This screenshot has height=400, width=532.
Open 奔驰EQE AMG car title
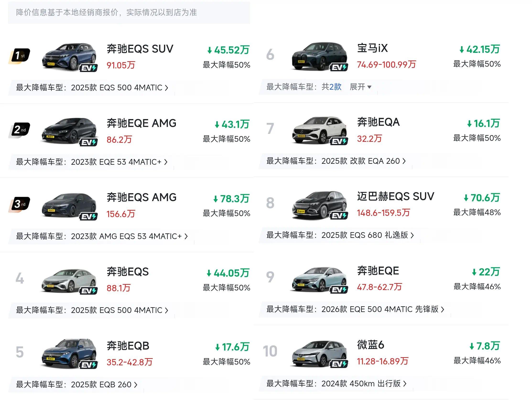(x=141, y=123)
